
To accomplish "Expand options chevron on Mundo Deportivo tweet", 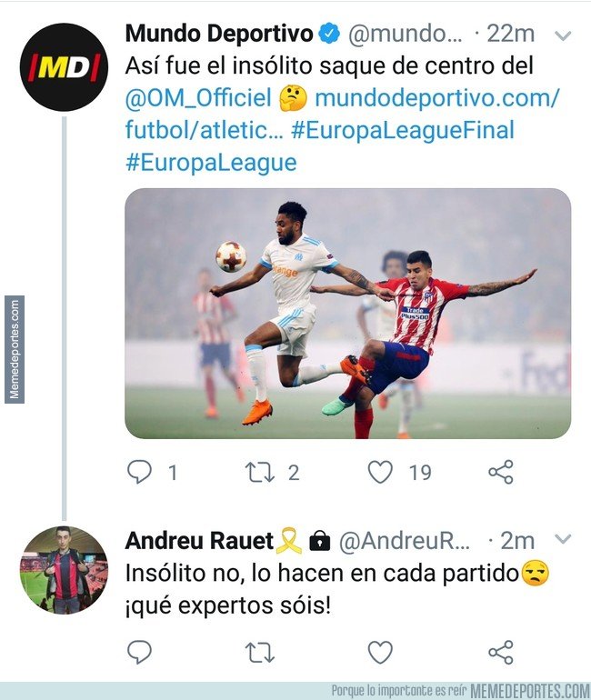I will click(563, 35).
